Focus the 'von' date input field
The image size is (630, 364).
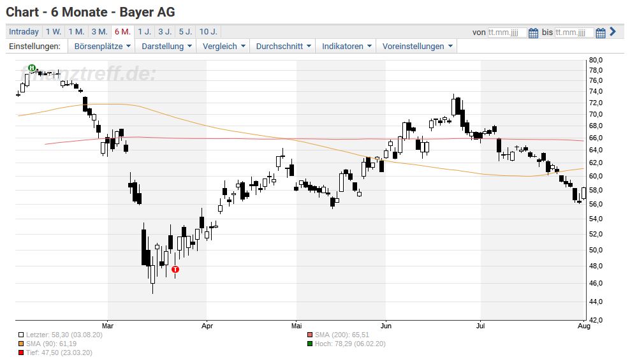coord(507,33)
